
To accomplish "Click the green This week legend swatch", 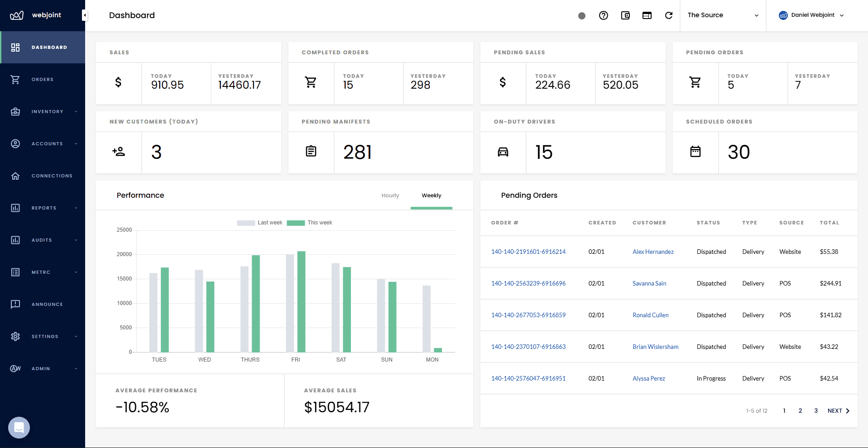I will (x=296, y=222).
